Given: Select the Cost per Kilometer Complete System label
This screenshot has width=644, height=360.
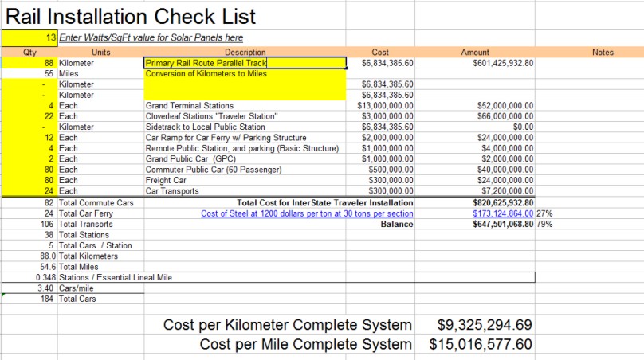Looking at the screenshot, I should click(288, 325).
